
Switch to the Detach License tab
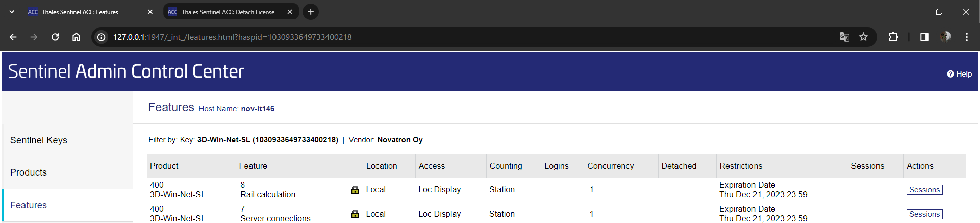click(228, 12)
